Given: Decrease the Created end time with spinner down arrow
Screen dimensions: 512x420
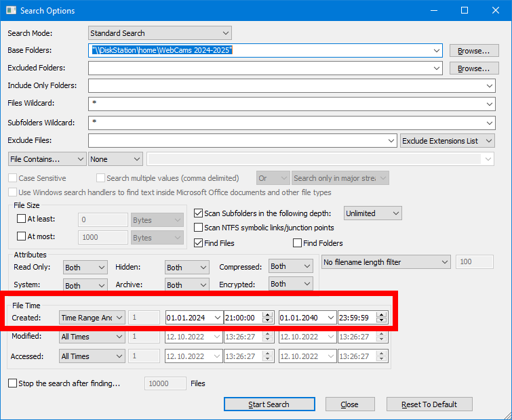Looking at the screenshot, I should point(381,321).
